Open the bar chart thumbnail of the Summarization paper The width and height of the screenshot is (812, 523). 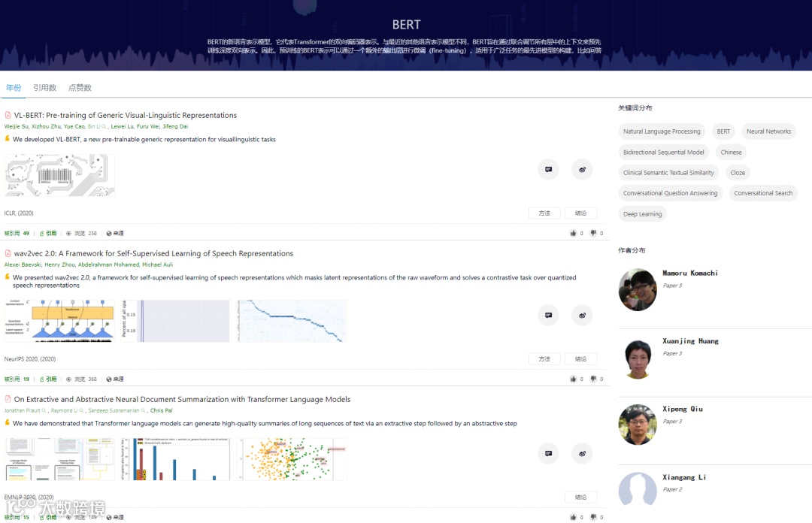pyautogui.click(x=175, y=459)
